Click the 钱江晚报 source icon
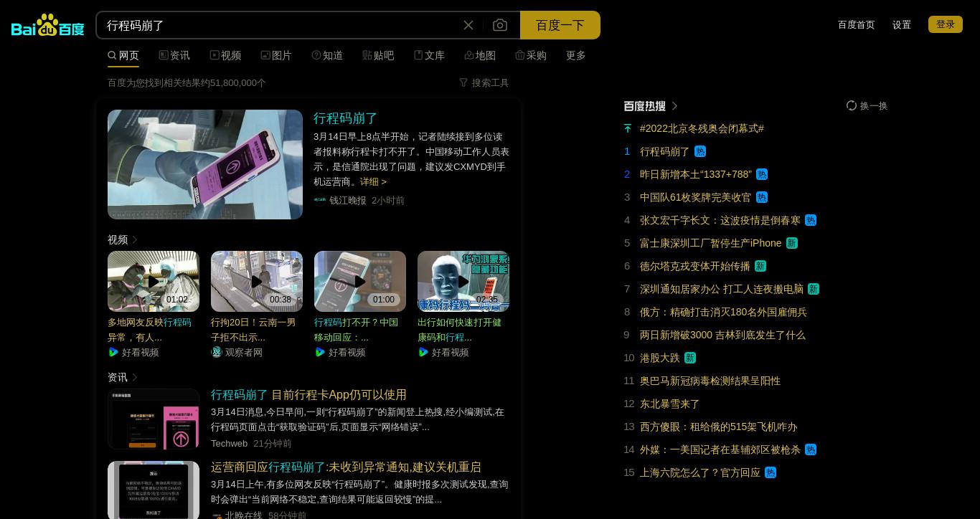 point(320,200)
